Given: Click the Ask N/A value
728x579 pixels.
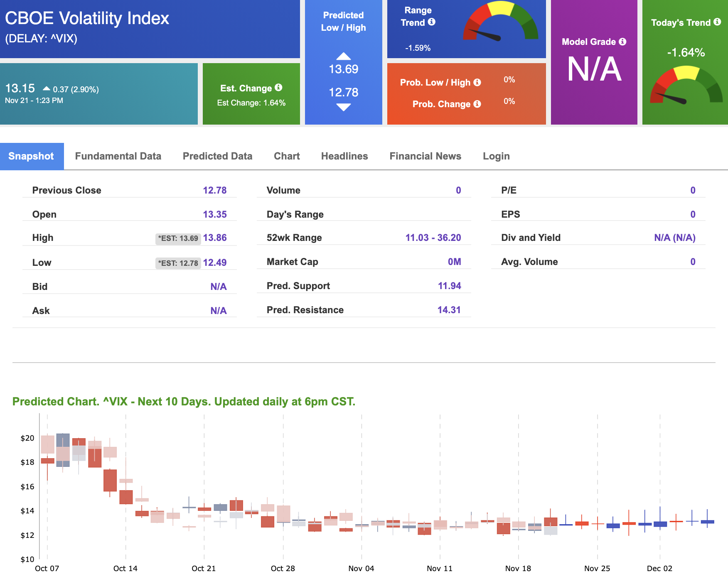Looking at the screenshot, I should coord(219,311).
